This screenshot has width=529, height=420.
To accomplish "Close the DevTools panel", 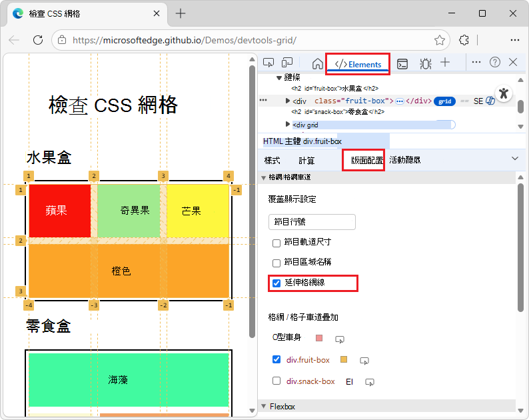I will 513,62.
